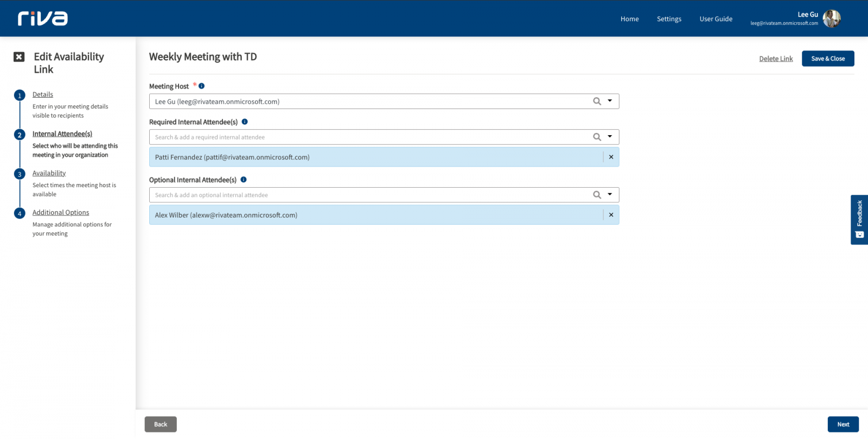
Task: Expand the optional internal attendee dropdown arrow
Action: [610, 194]
